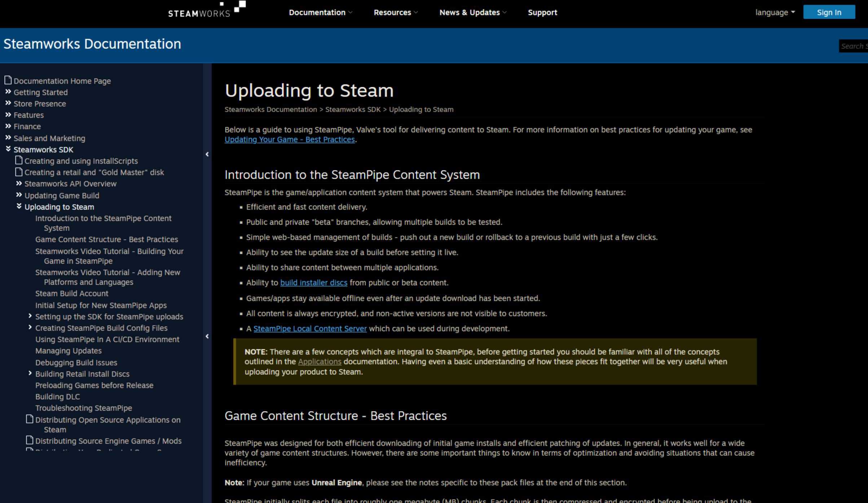Click the page icon beside Creating a retail and "Gold Master" disk
This screenshot has height=503, width=868.
19,172
